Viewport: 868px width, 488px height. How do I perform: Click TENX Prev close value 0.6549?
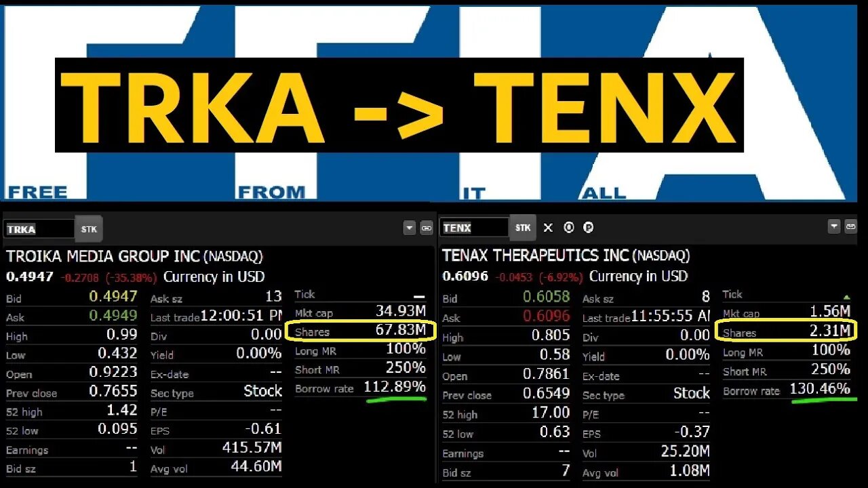547,392
